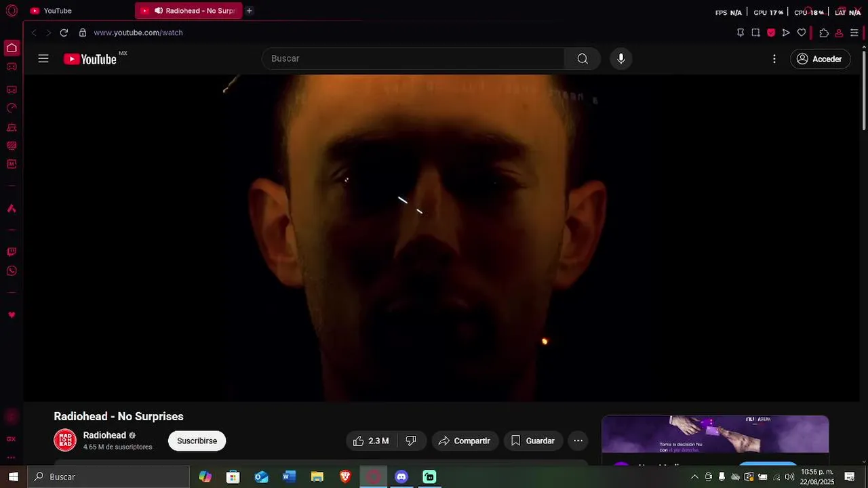Go to YouTube home via the logo

(90, 59)
